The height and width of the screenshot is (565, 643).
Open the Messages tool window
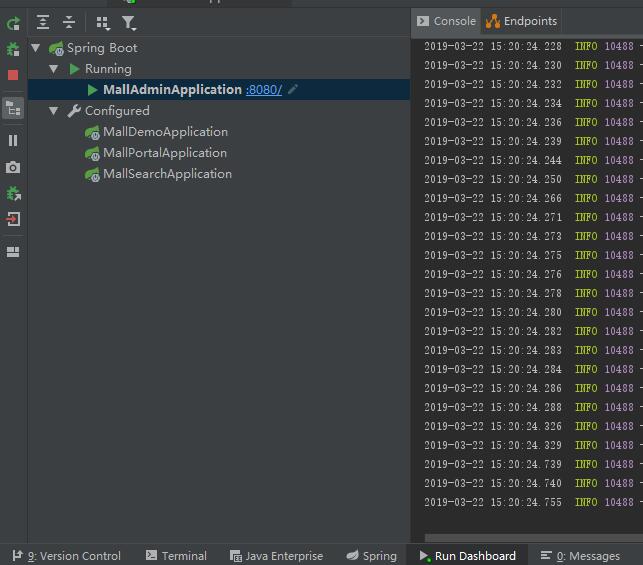(580, 556)
